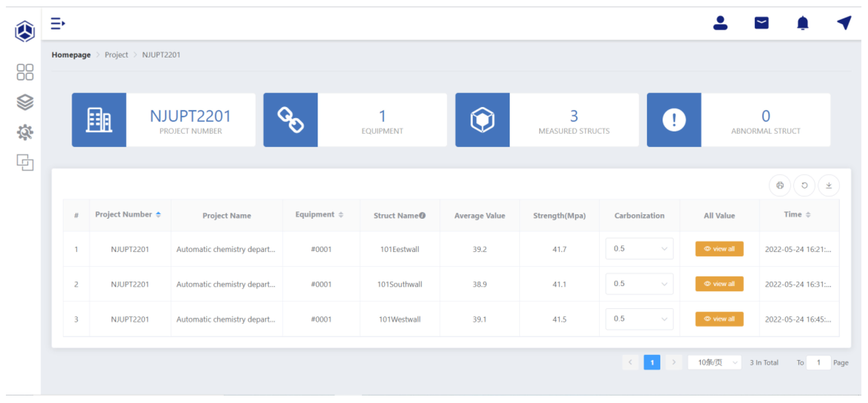Image resolution: width=868 pixels, height=403 pixels.
Task: Open Carbonization dropdown for 101Westwall row
Action: 639,319
